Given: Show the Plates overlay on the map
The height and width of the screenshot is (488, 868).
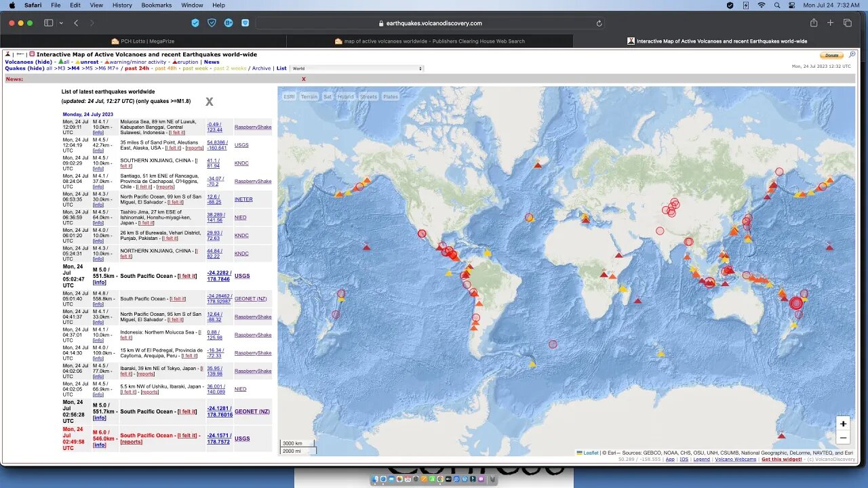Looking at the screenshot, I should click(x=391, y=97).
